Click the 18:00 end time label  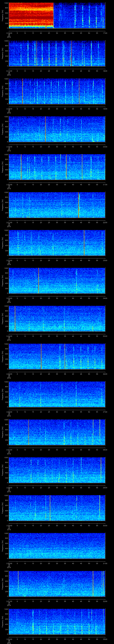click(105, 71)
